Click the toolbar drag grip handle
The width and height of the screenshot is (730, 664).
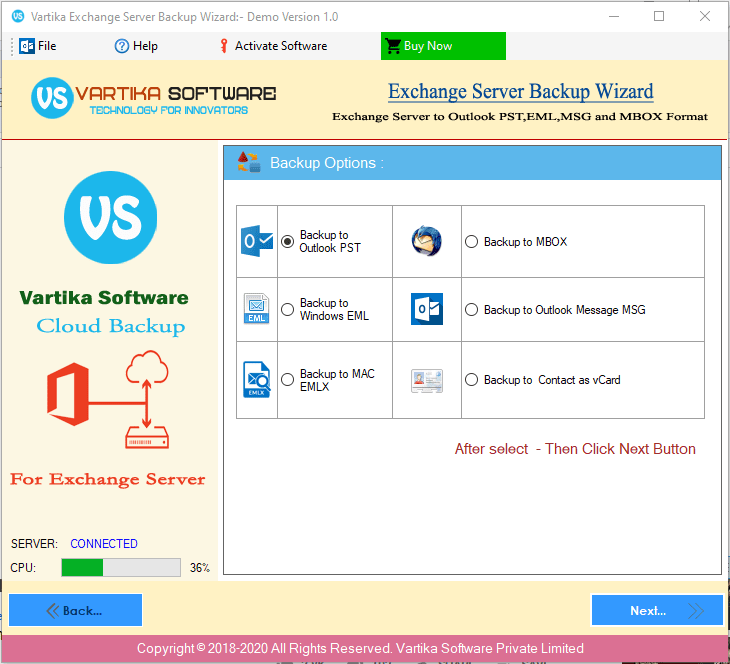click(12, 46)
